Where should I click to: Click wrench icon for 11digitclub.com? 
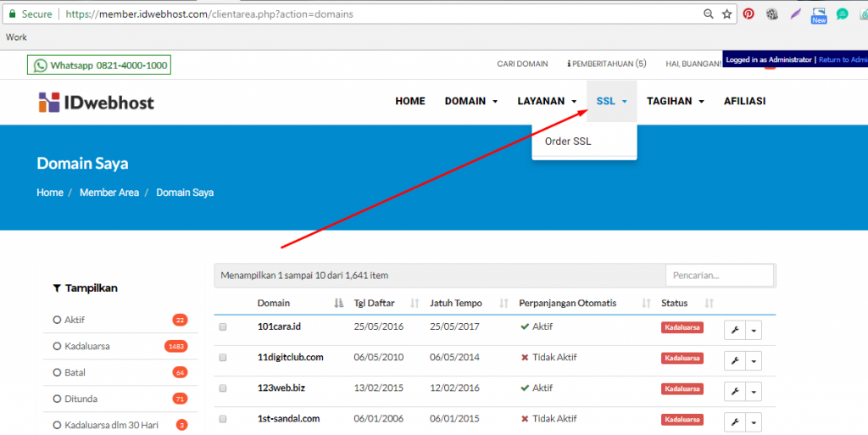coord(735,361)
